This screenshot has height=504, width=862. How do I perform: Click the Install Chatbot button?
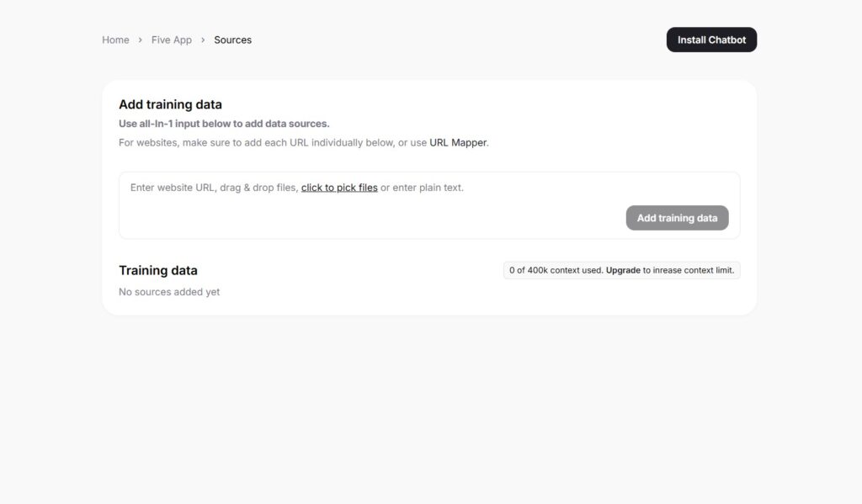pyautogui.click(x=711, y=40)
